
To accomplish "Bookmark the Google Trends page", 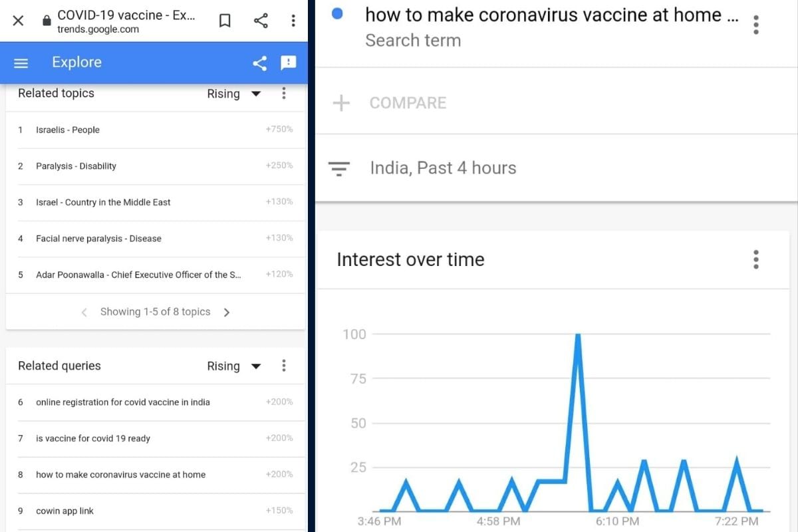I will [x=225, y=21].
